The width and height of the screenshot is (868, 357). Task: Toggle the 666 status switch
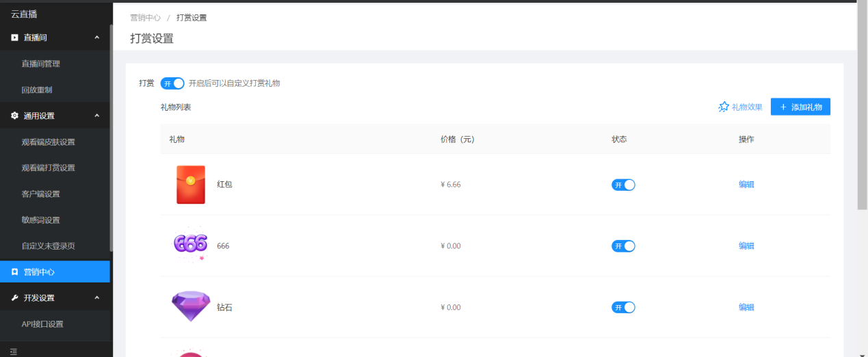coord(623,246)
